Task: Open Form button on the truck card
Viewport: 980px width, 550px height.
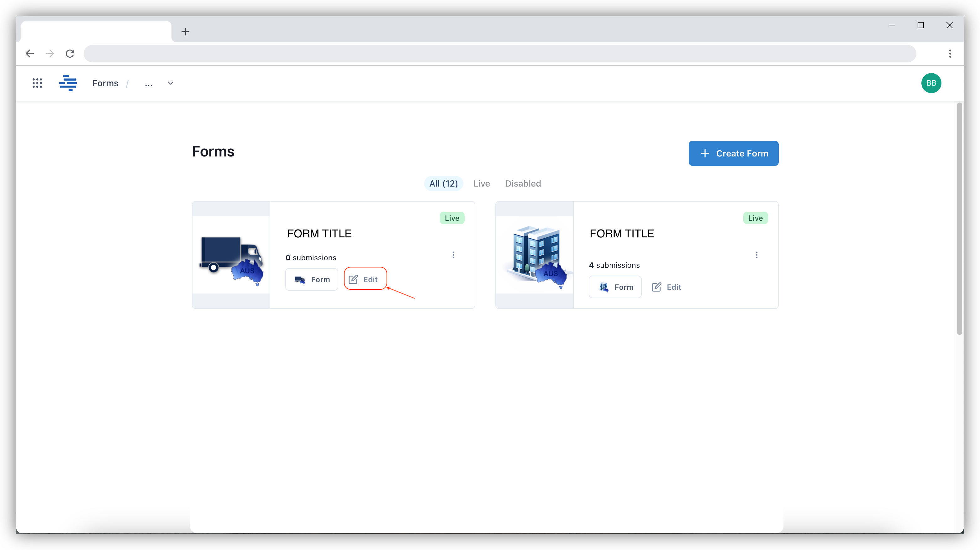Action: [x=312, y=279]
